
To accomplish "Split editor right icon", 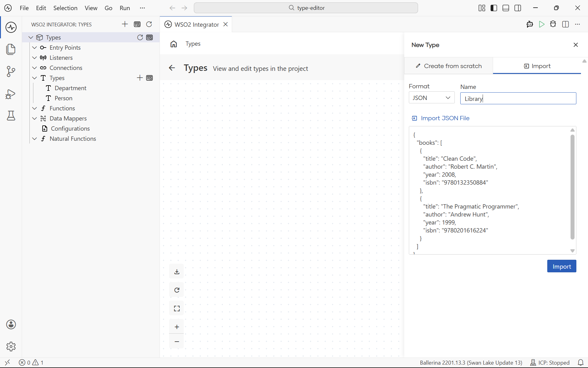I will click(566, 24).
